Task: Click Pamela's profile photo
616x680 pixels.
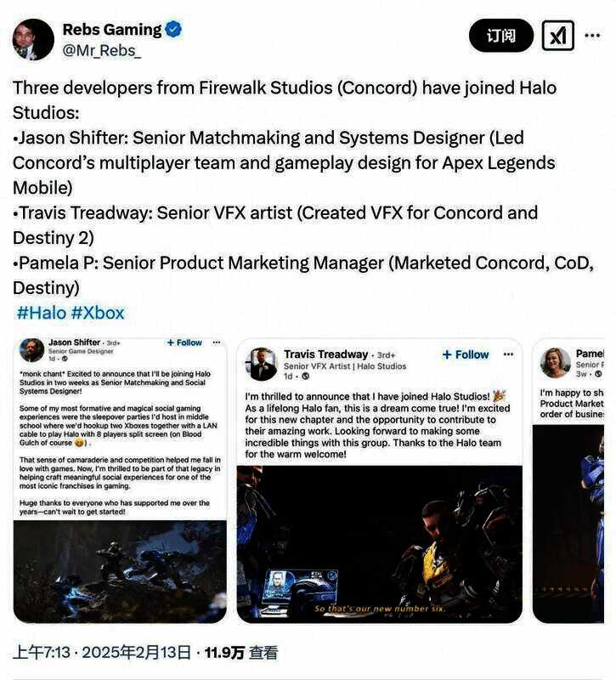Action: pyautogui.click(x=556, y=363)
